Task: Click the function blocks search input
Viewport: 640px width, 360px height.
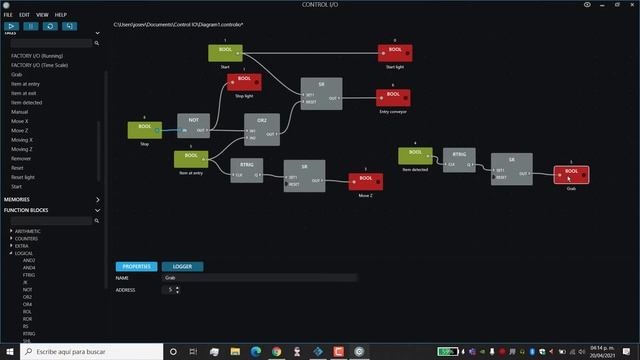Action: tap(51, 220)
